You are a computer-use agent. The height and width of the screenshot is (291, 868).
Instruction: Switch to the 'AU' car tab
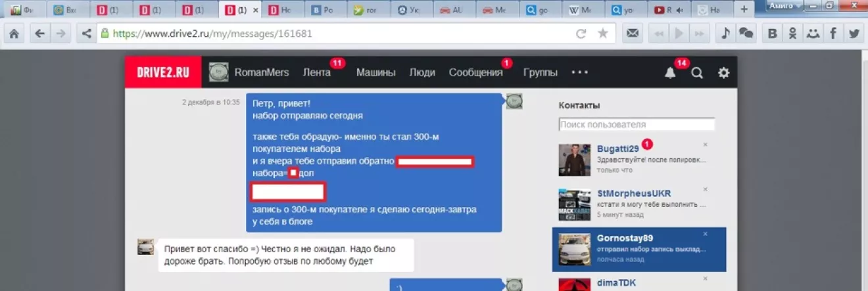click(456, 10)
